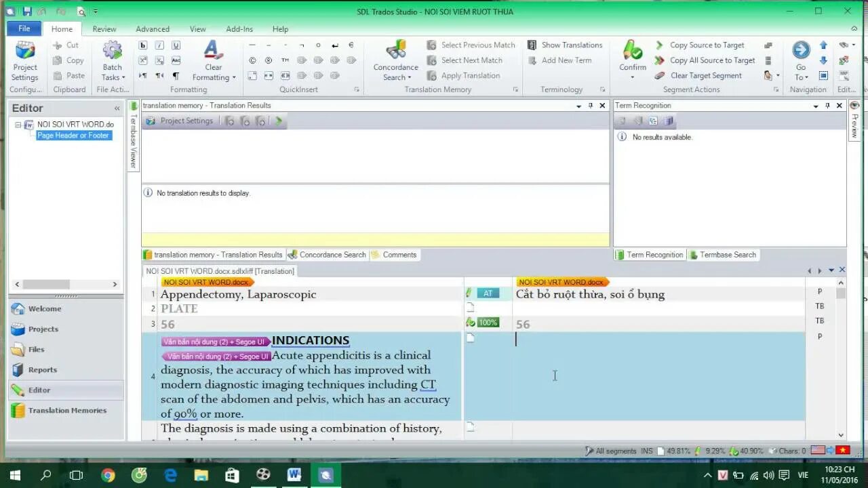Viewport: 868px width, 488px height.
Task: Click AT status of segment 1
Action: pos(488,293)
